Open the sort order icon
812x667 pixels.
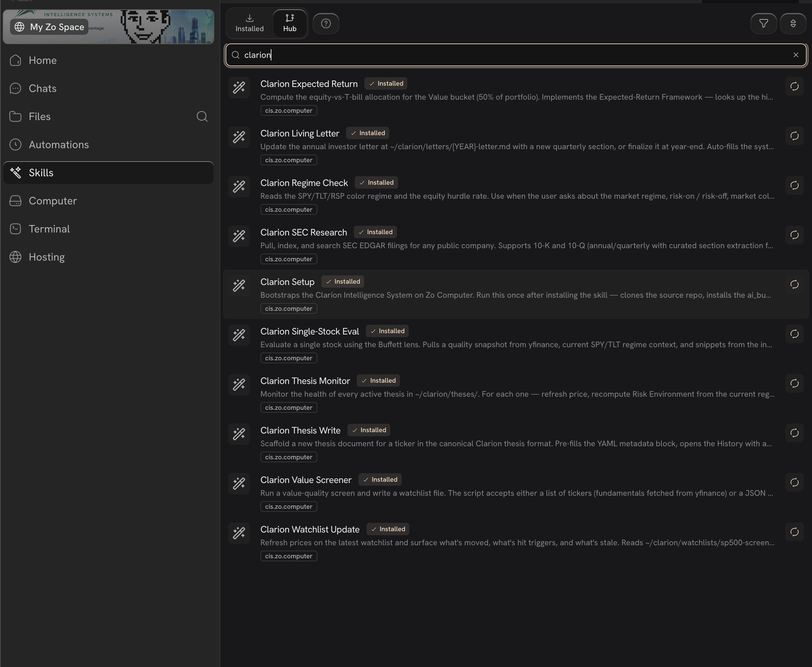(793, 23)
